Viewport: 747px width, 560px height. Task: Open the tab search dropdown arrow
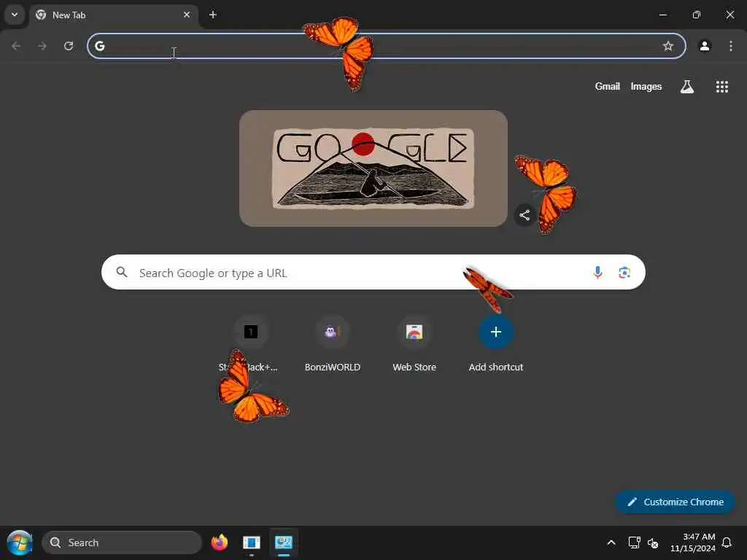(x=15, y=15)
